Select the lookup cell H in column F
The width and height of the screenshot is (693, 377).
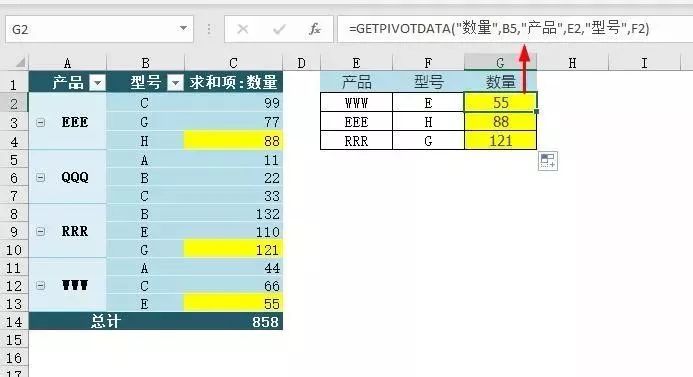(x=428, y=122)
